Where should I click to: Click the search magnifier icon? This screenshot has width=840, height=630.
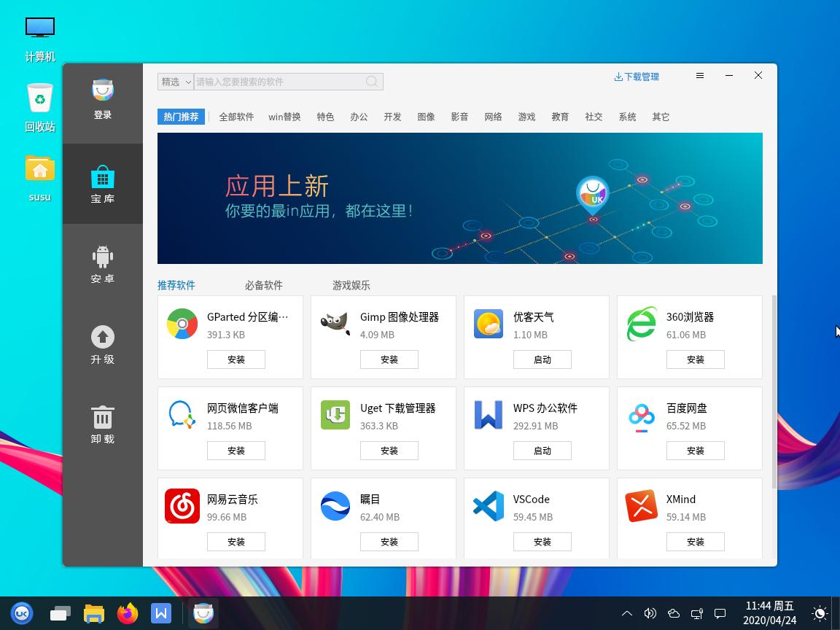point(372,82)
